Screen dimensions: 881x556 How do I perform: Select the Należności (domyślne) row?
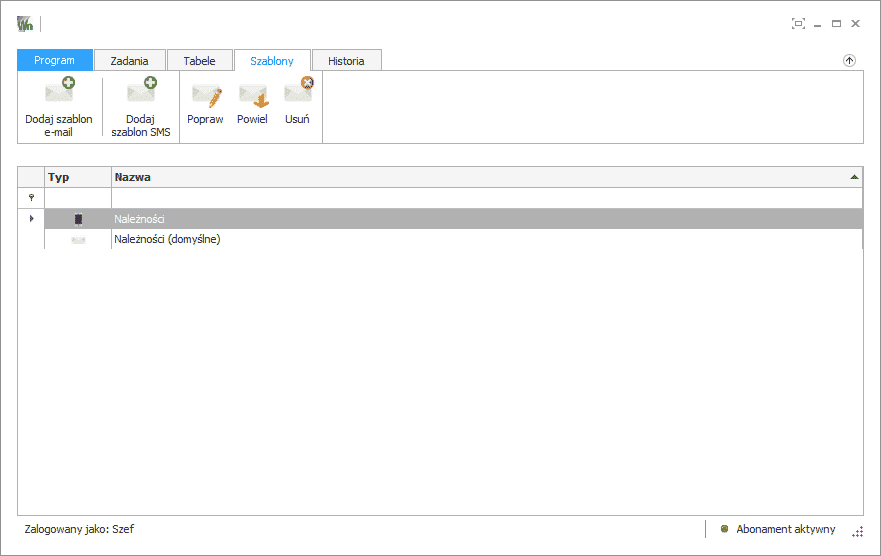453,239
